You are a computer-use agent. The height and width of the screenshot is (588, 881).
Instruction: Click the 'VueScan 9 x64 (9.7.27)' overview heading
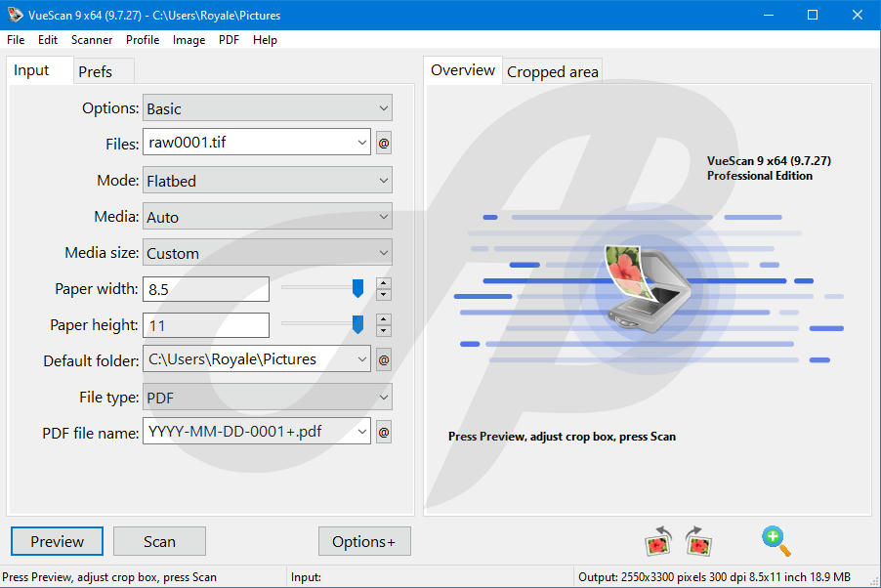click(x=769, y=161)
